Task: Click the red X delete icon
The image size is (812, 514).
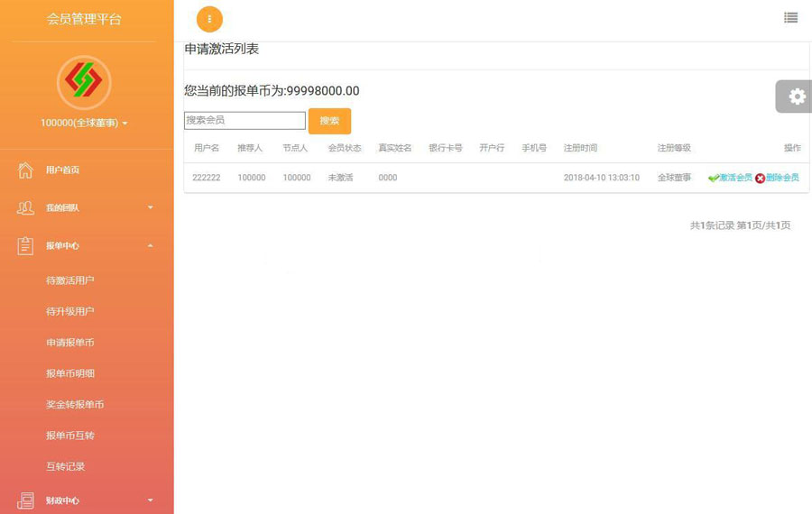Action: [x=760, y=178]
